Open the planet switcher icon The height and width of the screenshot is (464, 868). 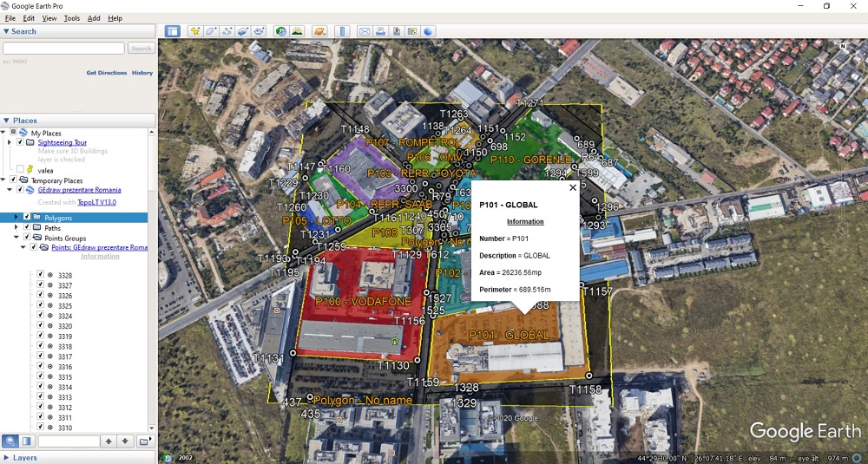(x=319, y=31)
